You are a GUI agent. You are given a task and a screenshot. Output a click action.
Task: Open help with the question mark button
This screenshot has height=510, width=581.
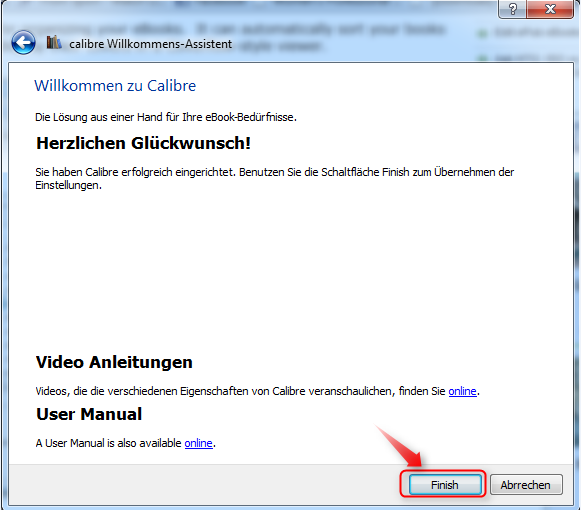click(512, 9)
